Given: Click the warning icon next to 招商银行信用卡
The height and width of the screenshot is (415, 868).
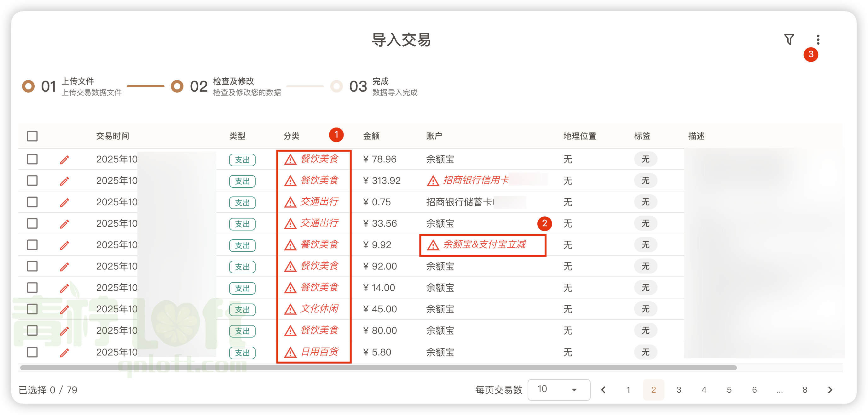Looking at the screenshot, I should [x=433, y=181].
